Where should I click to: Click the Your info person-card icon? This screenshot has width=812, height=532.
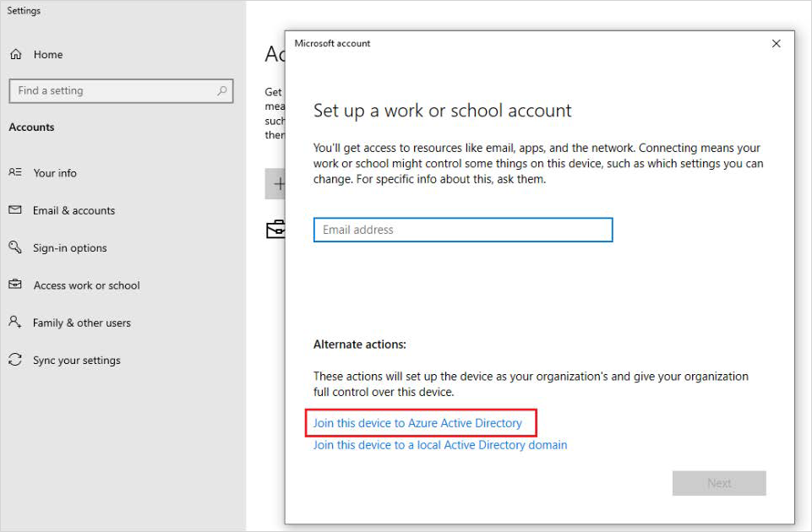(15, 172)
